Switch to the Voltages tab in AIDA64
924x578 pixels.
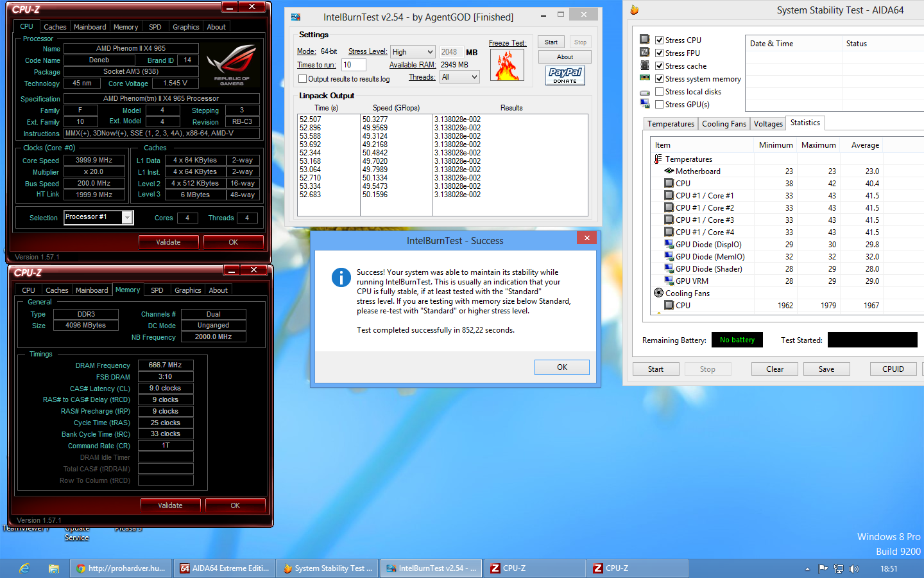pos(768,124)
